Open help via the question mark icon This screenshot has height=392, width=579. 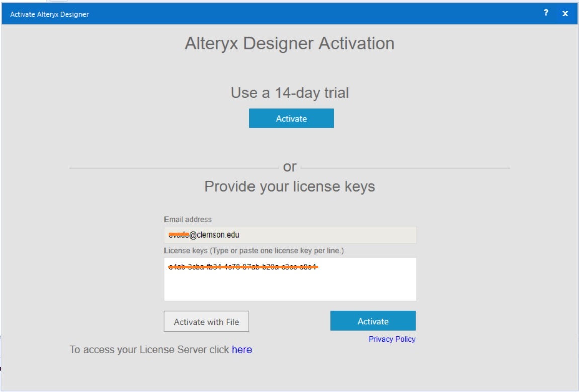point(546,13)
